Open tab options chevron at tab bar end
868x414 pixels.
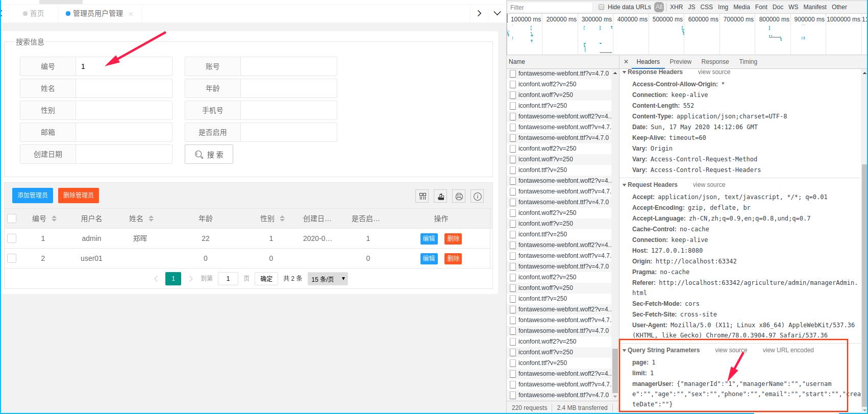(497, 13)
